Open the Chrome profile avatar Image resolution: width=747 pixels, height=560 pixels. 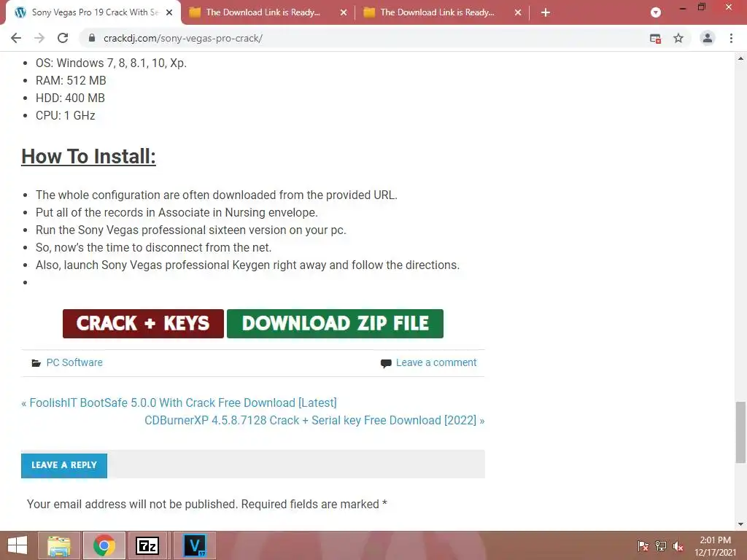pos(708,38)
